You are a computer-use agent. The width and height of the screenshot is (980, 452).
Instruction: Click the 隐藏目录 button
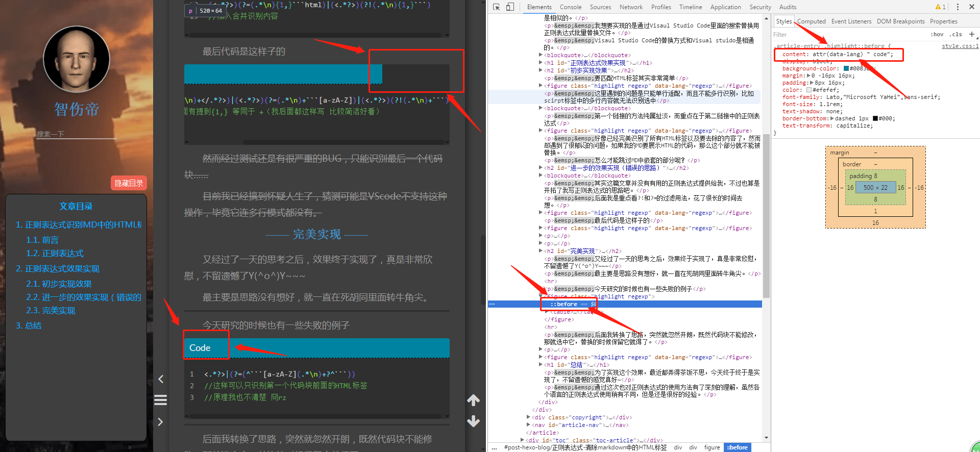click(x=129, y=183)
